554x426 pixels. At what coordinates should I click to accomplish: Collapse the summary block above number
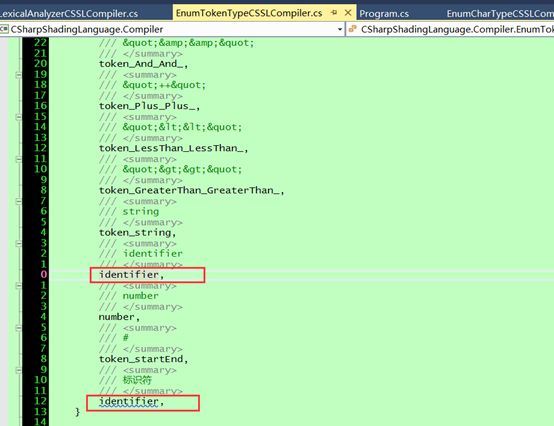tap(18, 285)
